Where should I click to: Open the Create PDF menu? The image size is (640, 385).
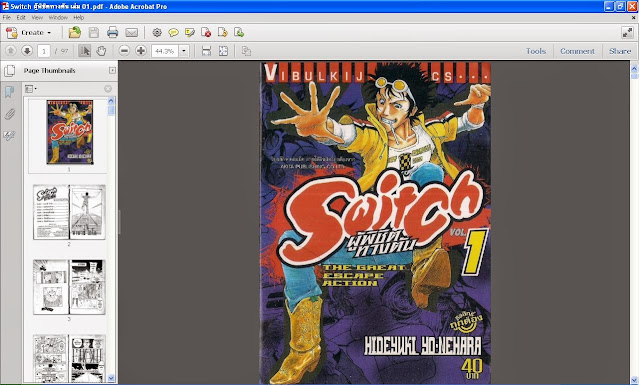coord(29,32)
